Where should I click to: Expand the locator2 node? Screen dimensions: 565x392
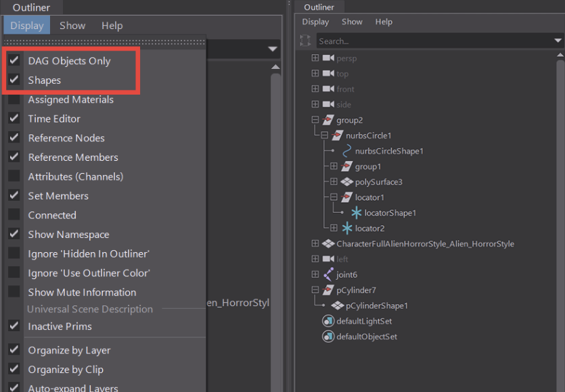click(x=334, y=228)
